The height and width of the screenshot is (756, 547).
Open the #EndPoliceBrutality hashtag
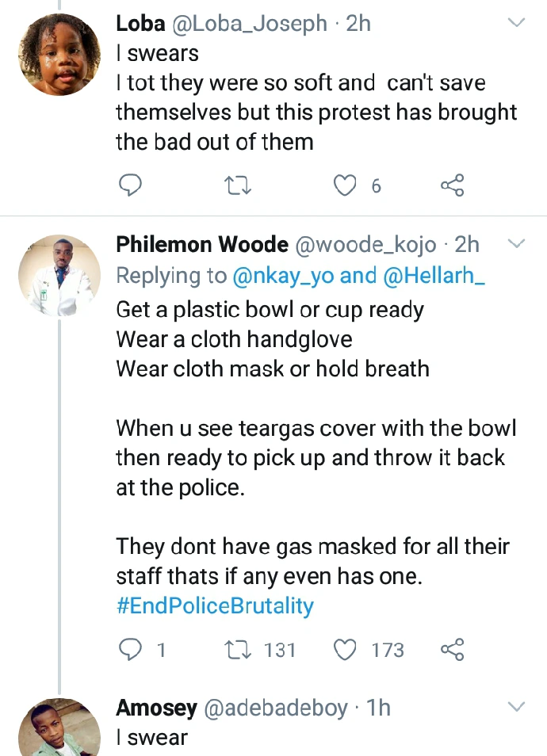click(215, 606)
